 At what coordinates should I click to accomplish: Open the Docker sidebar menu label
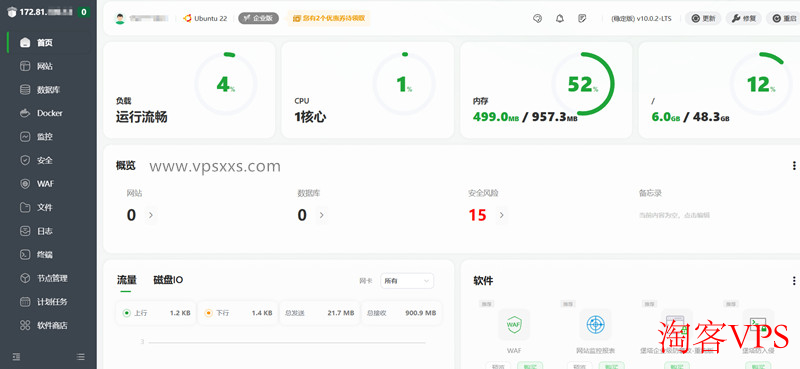click(x=49, y=113)
